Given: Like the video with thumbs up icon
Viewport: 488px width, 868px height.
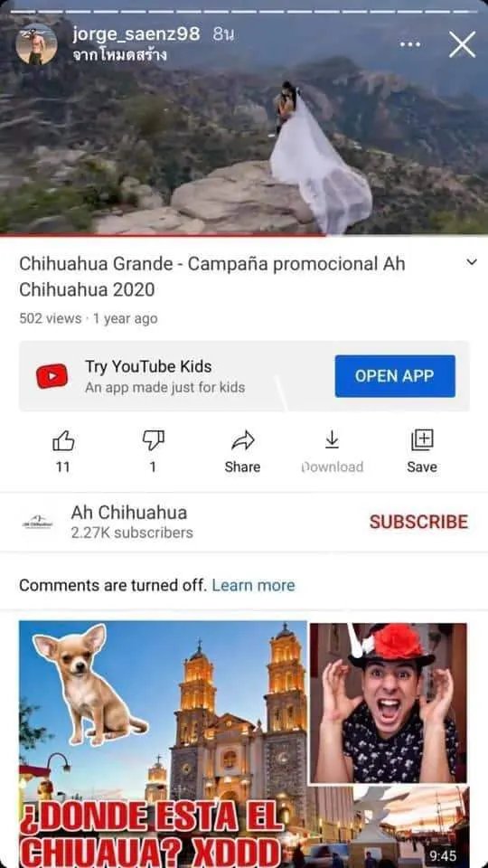Looking at the screenshot, I should tap(63, 442).
